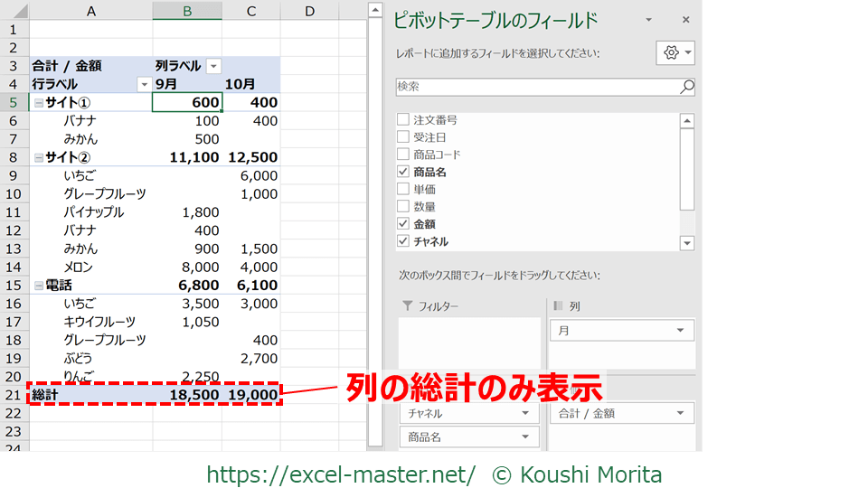Open the 列ラベル filter dropdown

click(213, 66)
